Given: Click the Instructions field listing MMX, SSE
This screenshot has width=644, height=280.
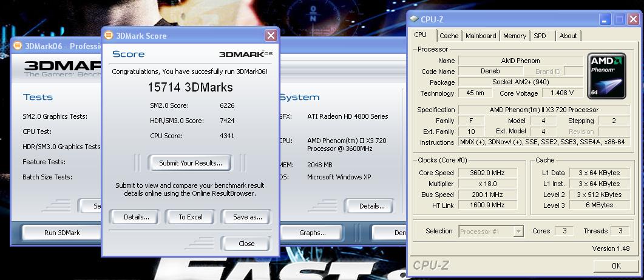Looking at the screenshot, I should tap(544, 142).
